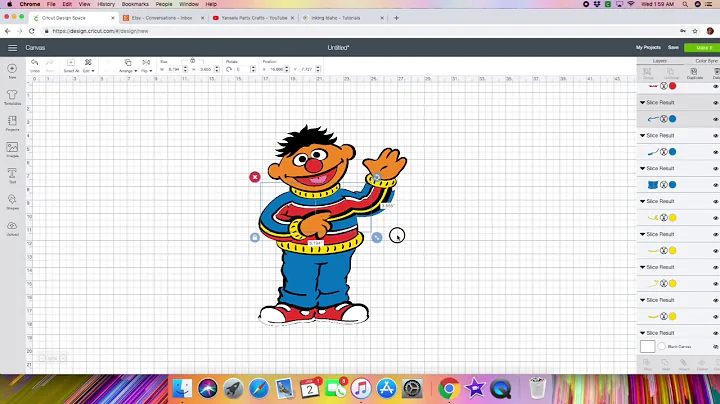Click the Slice tool at panel bottom

[647, 365]
